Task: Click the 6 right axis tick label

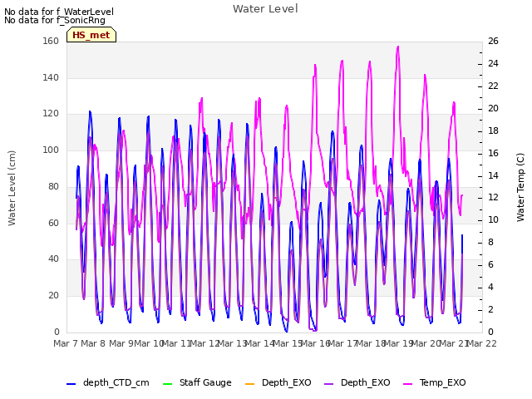Action: [x=491, y=264]
